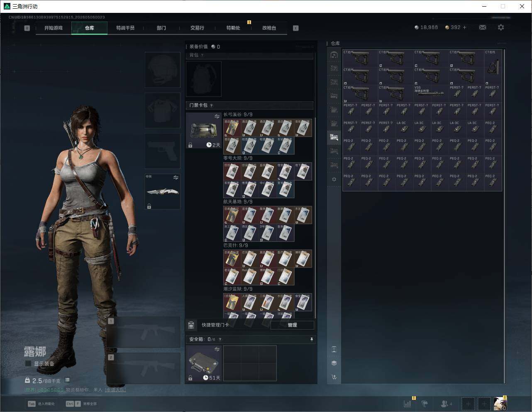
Task: Open the 特勤处 tab
Action: tap(233, 28)
